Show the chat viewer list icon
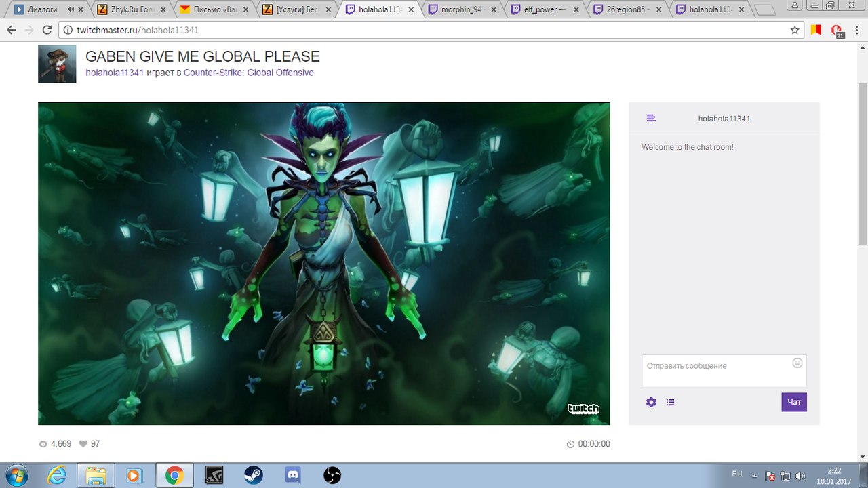The image size is (868, 488). pos(670,402)
